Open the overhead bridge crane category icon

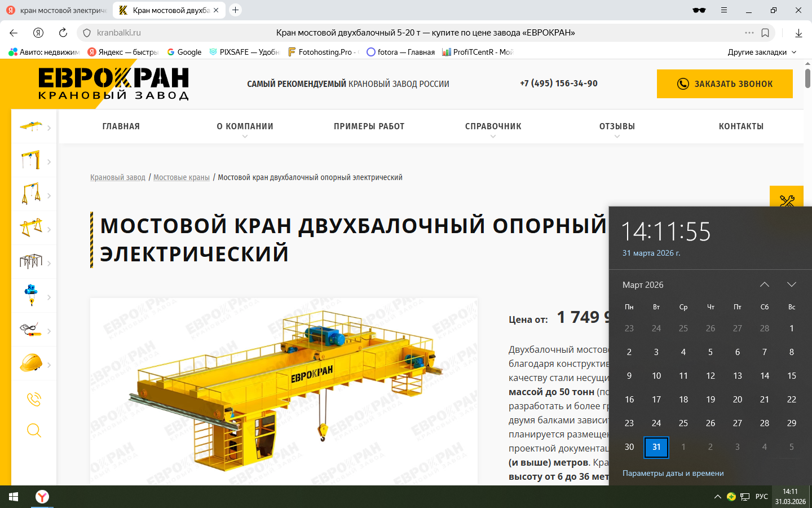coord(31,126)
